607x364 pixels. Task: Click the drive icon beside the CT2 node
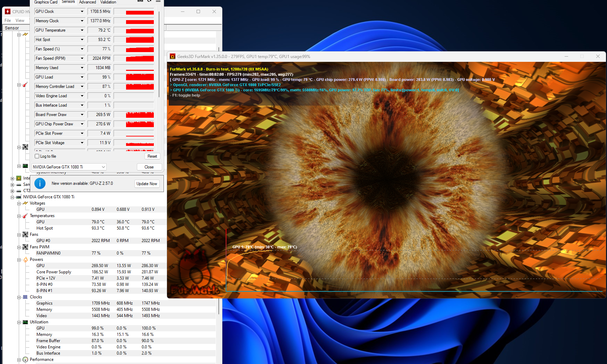pos(19,191)
